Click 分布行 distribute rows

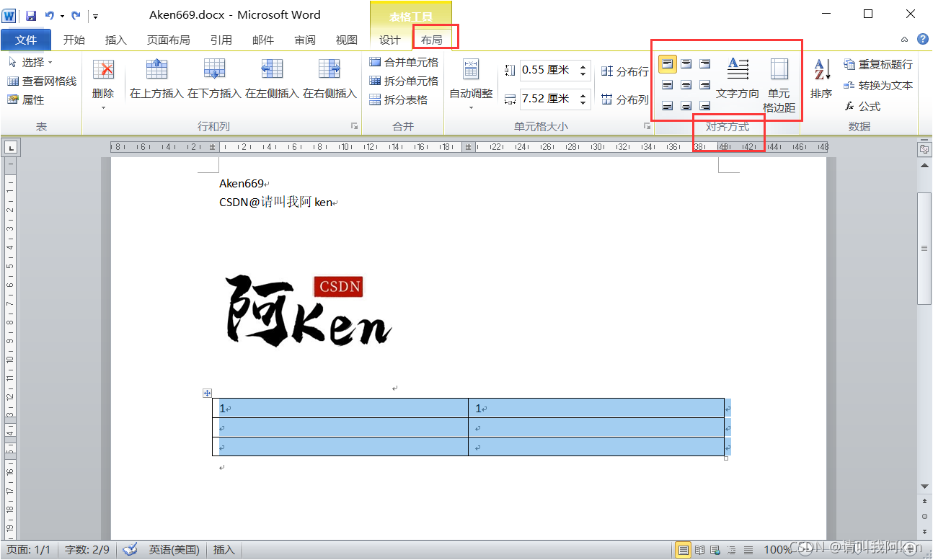[625, 71]
